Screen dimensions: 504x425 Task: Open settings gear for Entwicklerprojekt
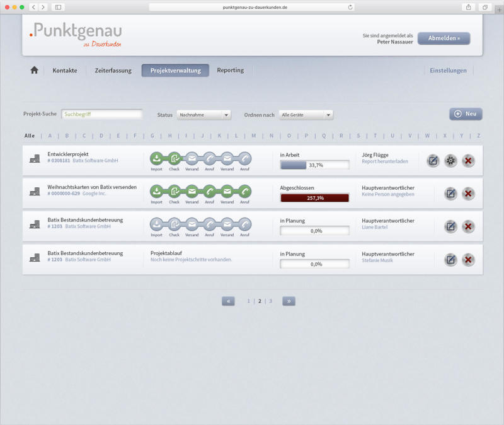[450, 161]
